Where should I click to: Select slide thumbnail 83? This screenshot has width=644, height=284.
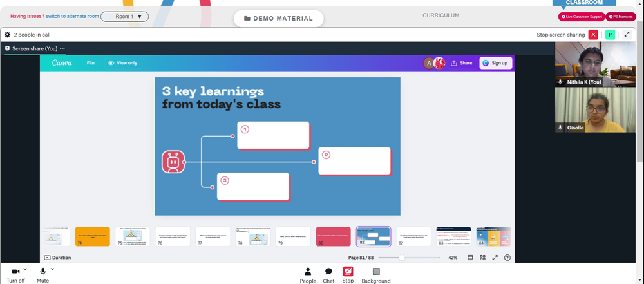tap(453, 237)
